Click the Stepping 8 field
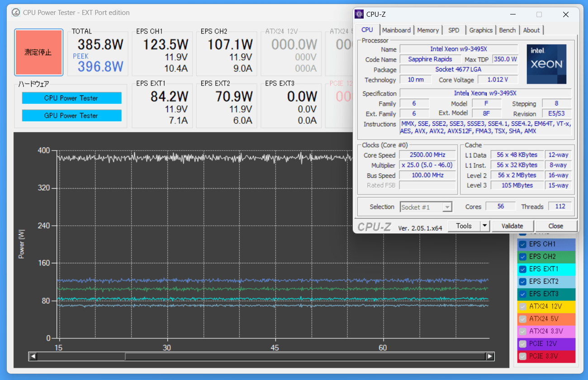Viewport: 588px width, 380px height. (x=557, y=104)
